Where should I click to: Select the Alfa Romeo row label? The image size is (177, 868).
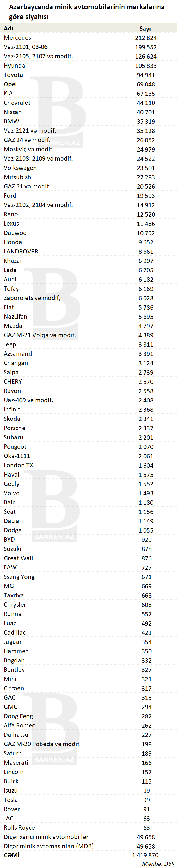(x=19, y=725)
